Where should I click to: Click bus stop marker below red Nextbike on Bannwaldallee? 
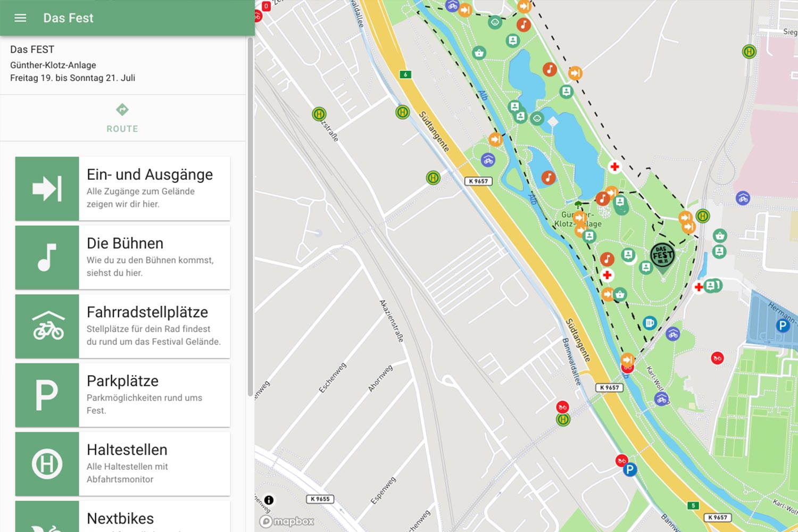563,420
